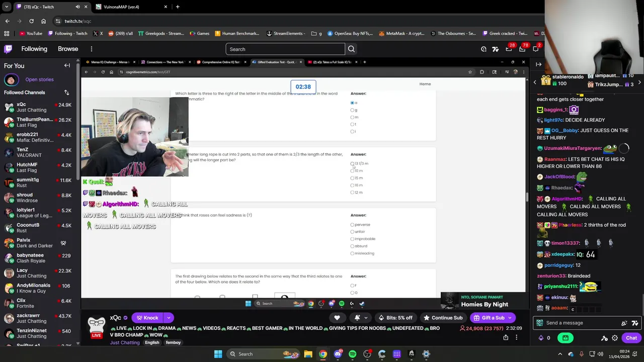Launch Spotify from the taskbar
This screenshot has height=362, width=644.
pos(352,354)
